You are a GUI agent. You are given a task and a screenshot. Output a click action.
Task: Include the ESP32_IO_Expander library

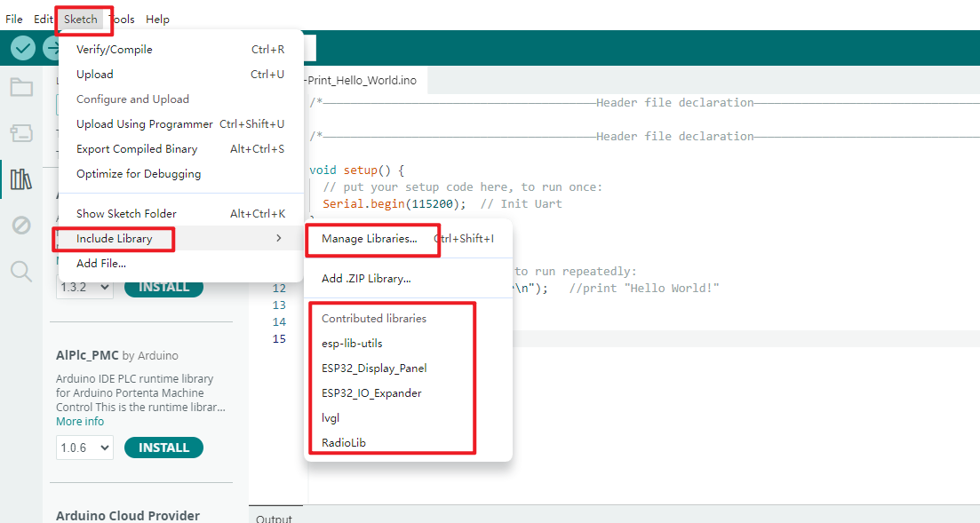click(x=408, y=393)
